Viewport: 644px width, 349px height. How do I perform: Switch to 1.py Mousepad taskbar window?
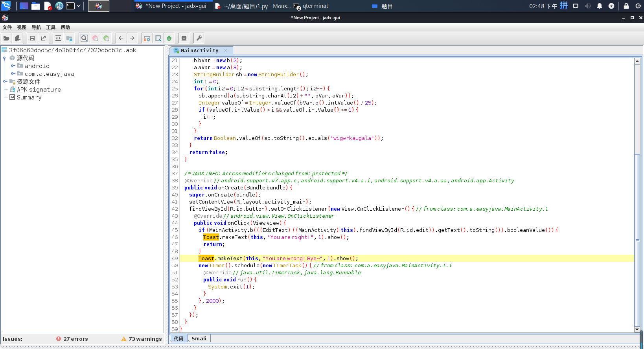point(253,6)
